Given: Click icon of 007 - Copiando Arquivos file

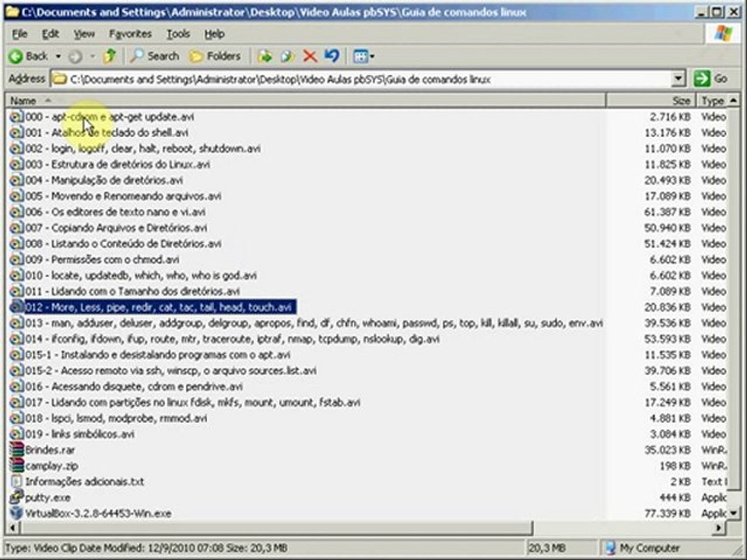Looking at the screenshot, I should point(16,228).
